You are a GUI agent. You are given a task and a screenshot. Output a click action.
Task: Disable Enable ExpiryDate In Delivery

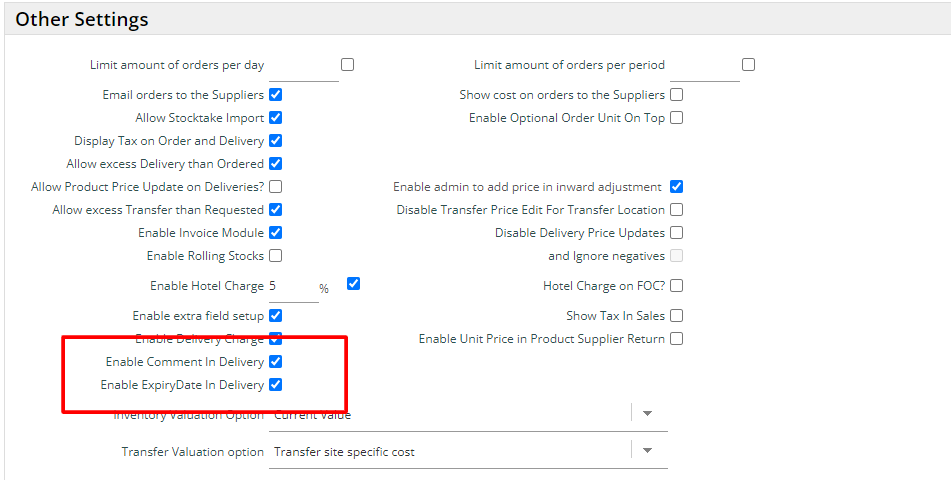tap(275, 385)
